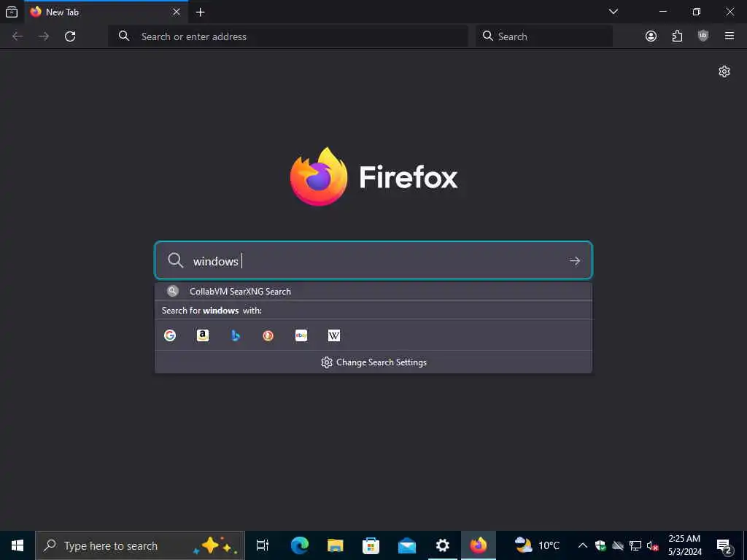Search windows with Wikipedia icon
The image size is (747, 560).
334,335
